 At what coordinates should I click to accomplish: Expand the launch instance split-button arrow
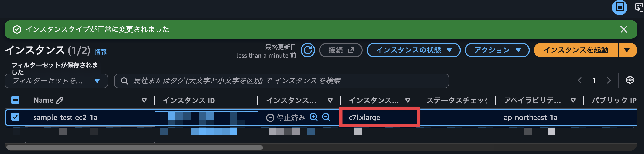click(627, 50)
